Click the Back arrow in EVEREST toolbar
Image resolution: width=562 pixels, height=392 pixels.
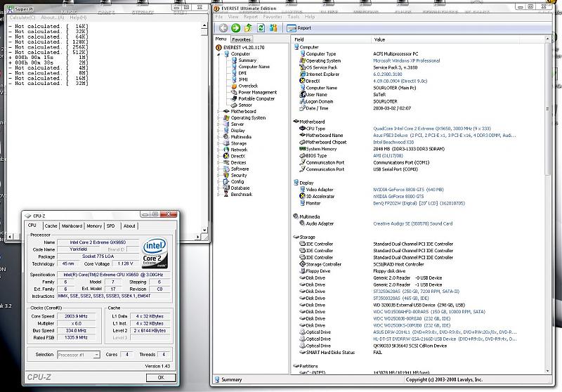223,28
